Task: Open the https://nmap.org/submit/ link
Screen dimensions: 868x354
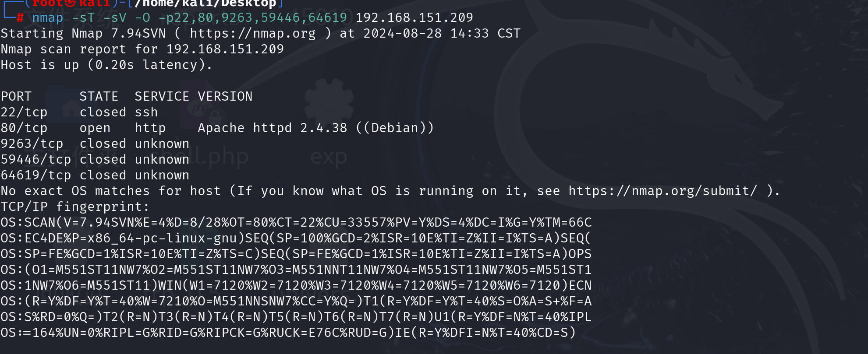Action: tap(663, 191)
